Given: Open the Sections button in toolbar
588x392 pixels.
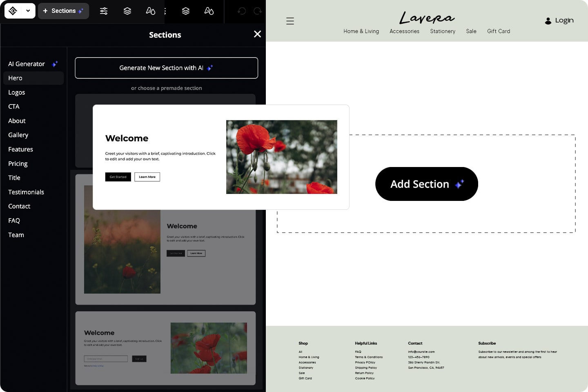Looking at the screenshot, I should 63,11.
